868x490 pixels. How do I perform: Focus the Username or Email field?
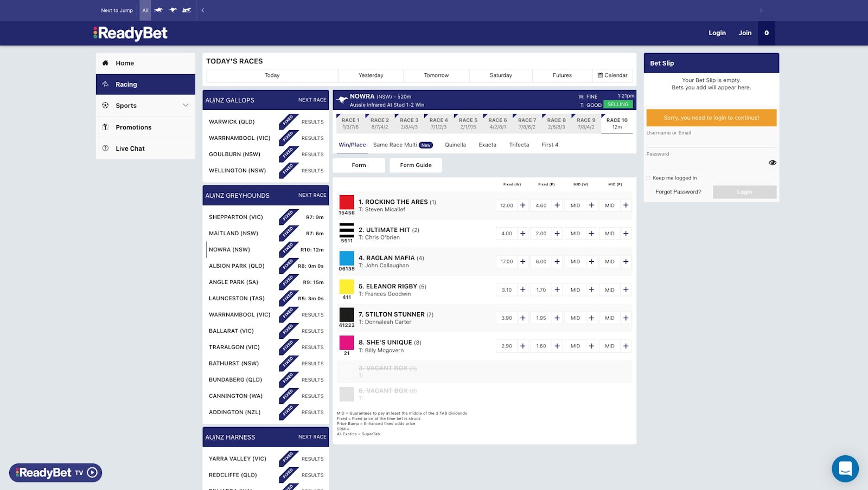tap(711, 141)
